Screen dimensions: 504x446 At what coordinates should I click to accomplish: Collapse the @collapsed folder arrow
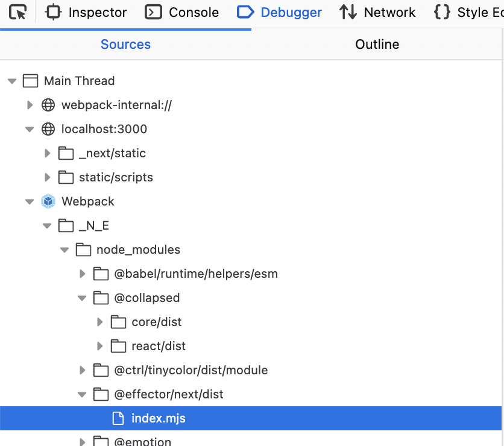click(82, 298)
